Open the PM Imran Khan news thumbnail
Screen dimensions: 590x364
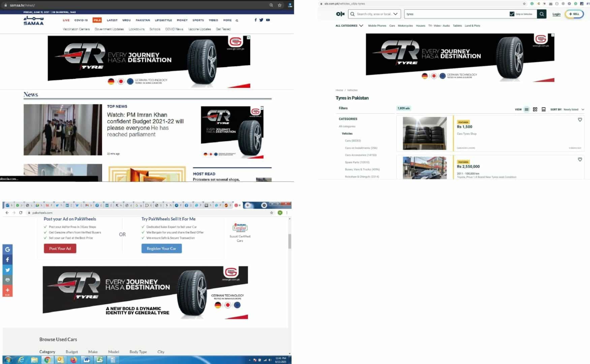(63, 130)
